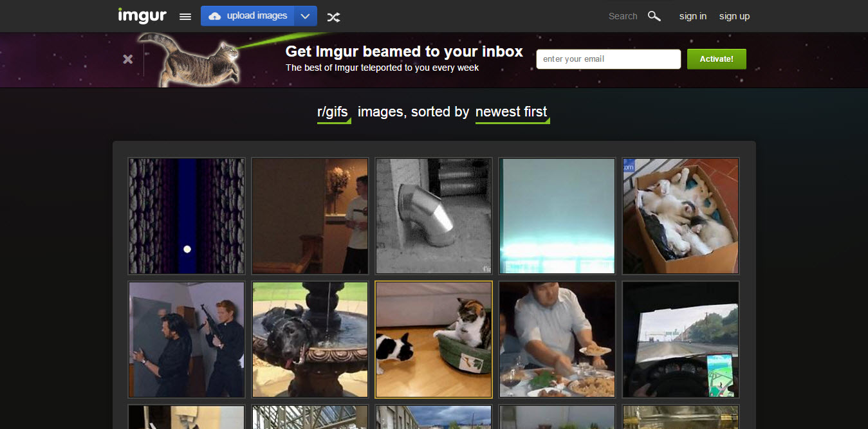Viewport: 868px width, 429px height.
Task: Open the car dashboard driving thumbnail
Action: coord(680,340)
